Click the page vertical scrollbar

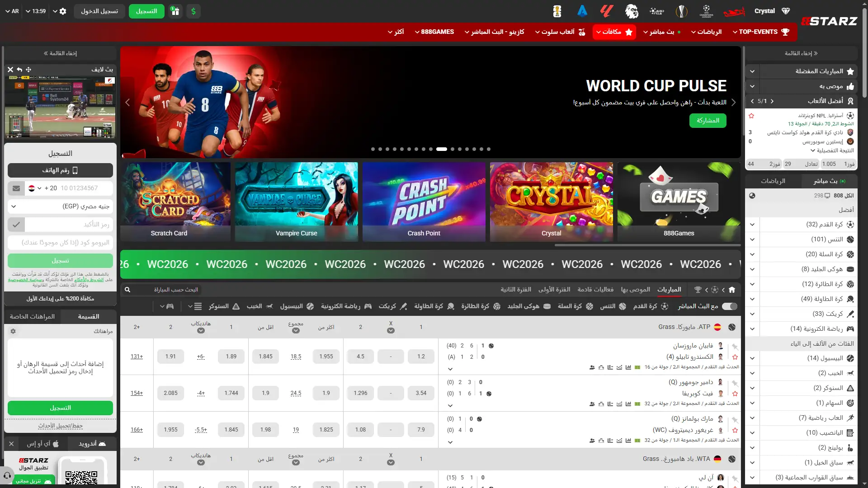864,52
